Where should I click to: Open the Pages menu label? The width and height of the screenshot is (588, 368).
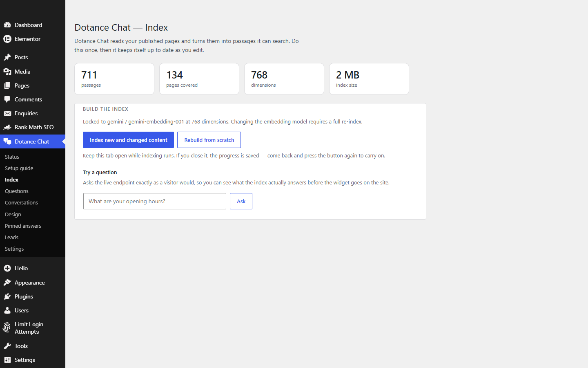[22, 85]
